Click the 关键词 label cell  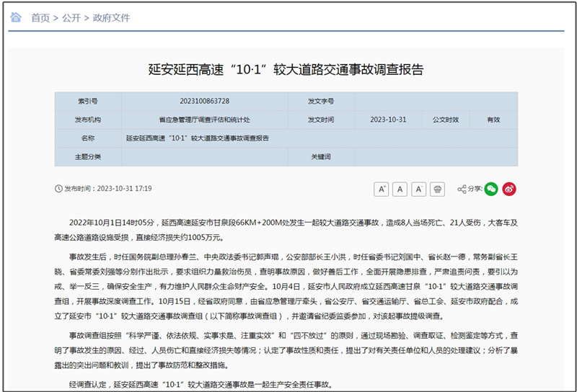point(321,157)
